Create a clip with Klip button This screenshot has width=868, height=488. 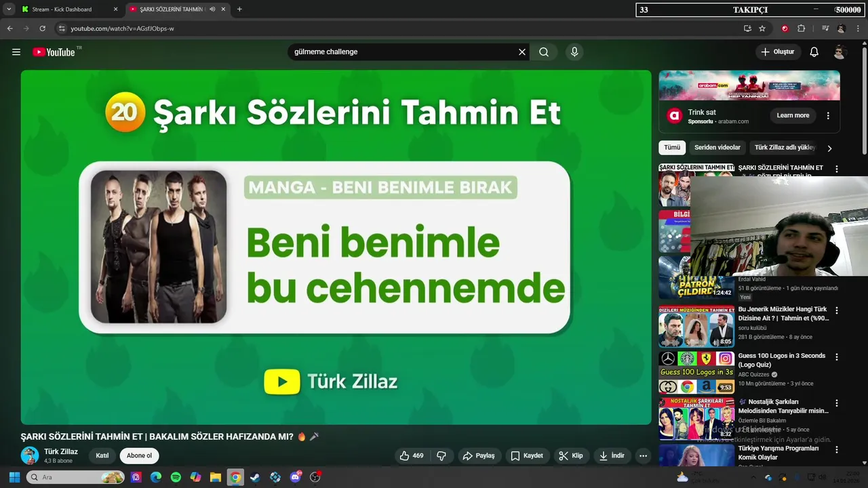(571, 456)
